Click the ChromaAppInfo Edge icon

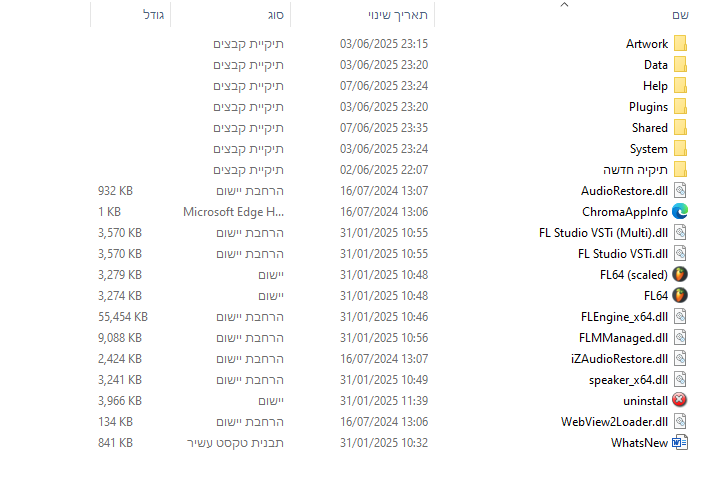click(680, 211)
